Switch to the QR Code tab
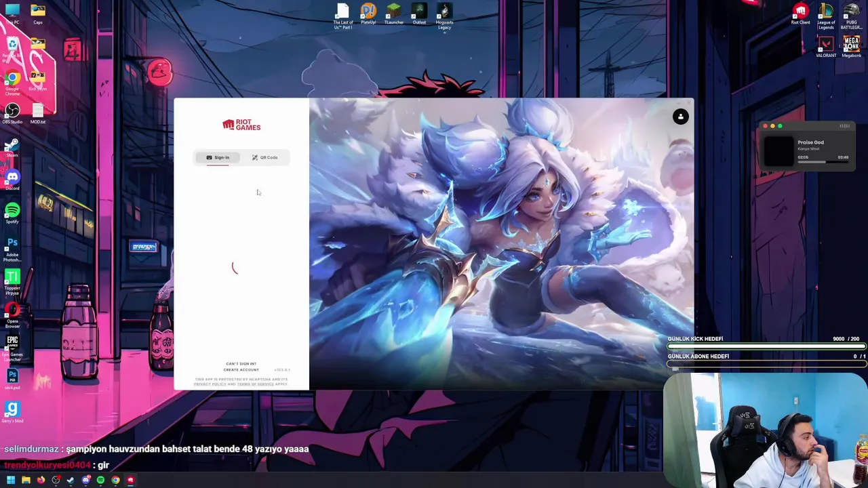This screenshot has height=488, width=868. pos(264,157)
